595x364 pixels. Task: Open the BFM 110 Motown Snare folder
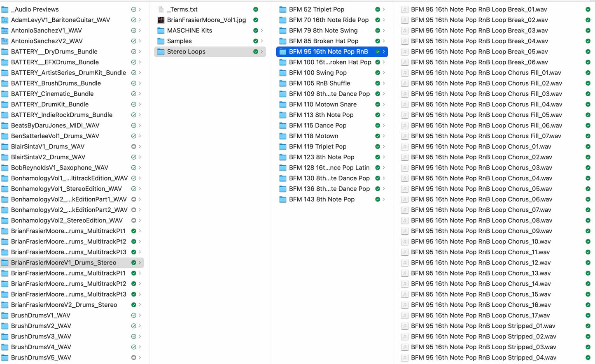tap(323, 104)
